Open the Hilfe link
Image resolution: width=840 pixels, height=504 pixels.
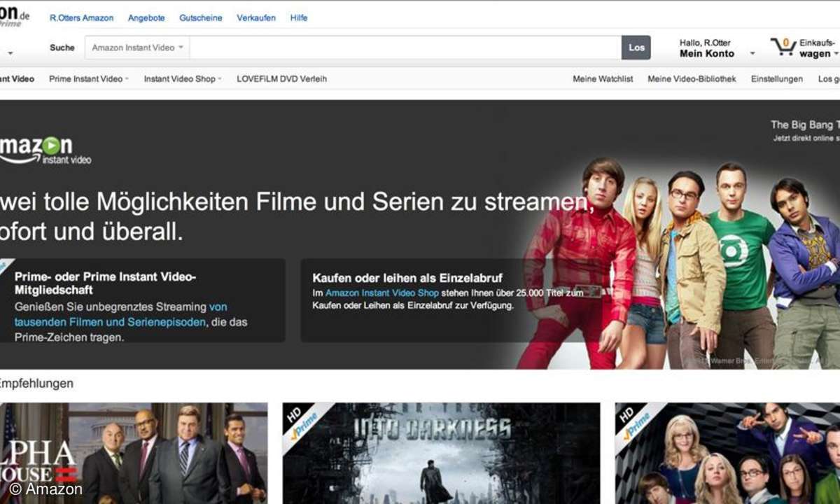[x=299, y=18]
